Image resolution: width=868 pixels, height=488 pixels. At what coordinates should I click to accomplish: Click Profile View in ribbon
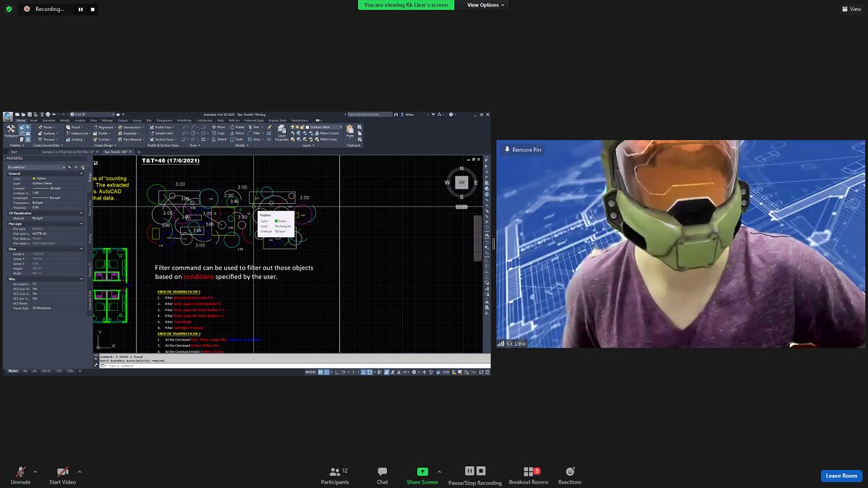pos(162,127)
